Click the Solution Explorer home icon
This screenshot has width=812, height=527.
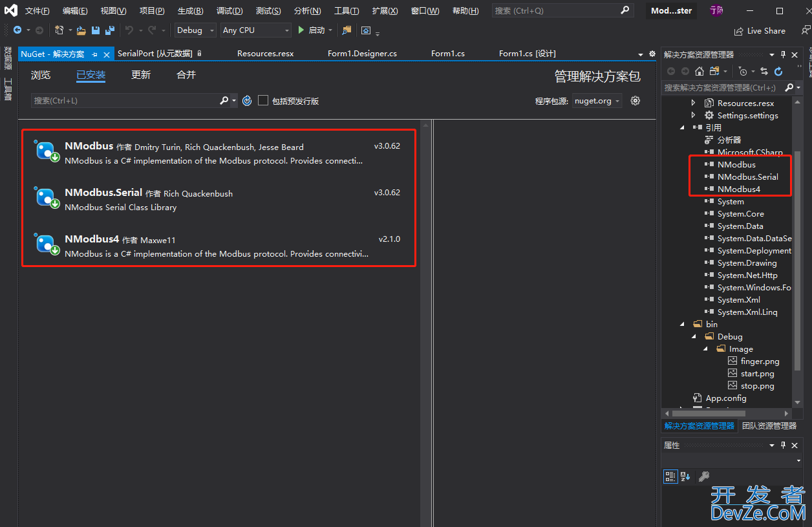tap(700, 71)
